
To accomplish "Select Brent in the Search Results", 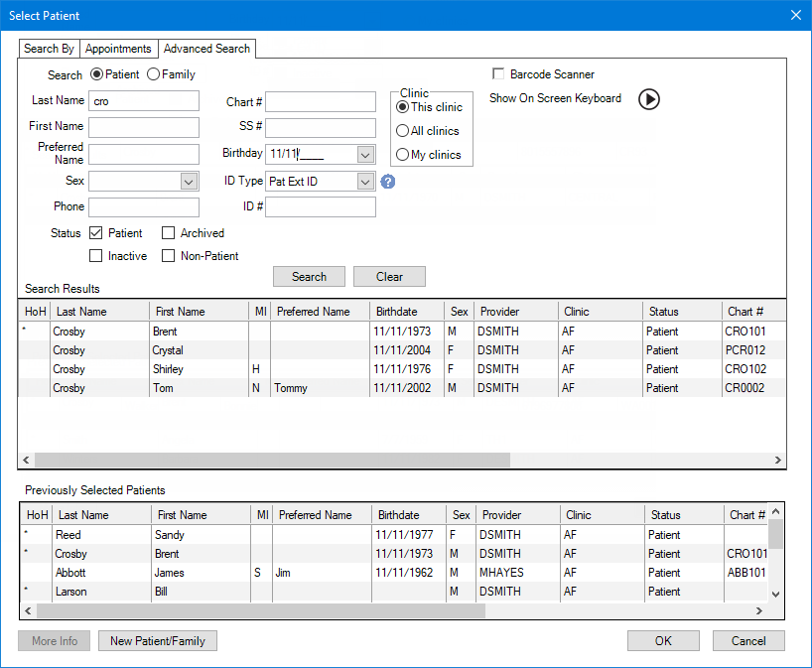I will point(165,332).
